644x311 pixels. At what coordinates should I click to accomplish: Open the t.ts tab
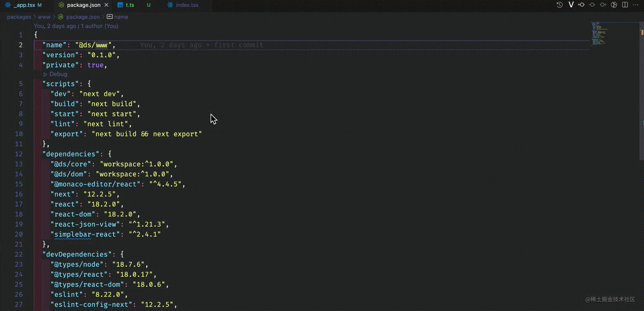[130, 5]
